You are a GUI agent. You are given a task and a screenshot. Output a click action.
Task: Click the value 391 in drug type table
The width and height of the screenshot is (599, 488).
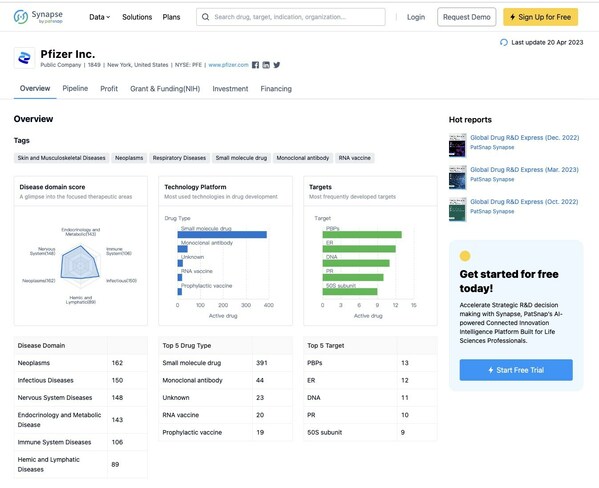[x=262, y=363]
